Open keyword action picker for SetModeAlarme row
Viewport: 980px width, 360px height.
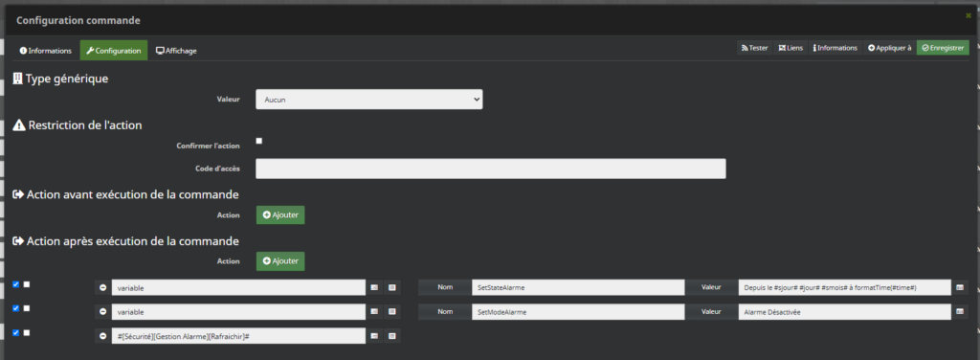[x=374, y=311]
